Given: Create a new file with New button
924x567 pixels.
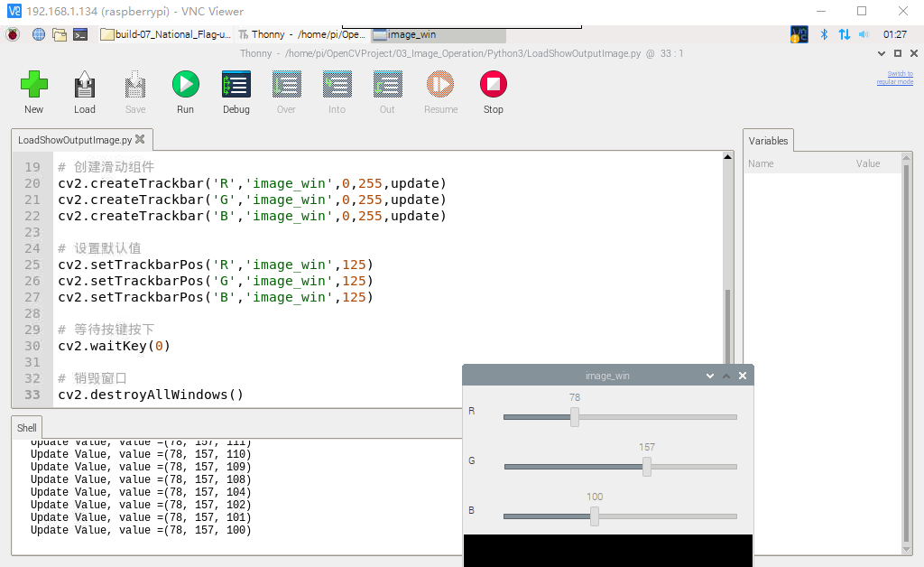Looking at the screenshot, I should click(x=33, y=84).
